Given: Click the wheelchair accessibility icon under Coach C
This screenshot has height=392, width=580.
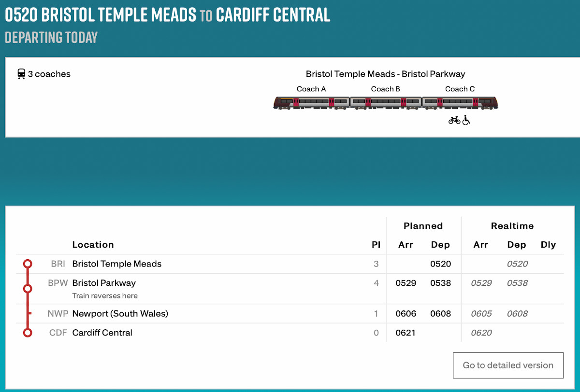Looking at the screenshot, I should click(x=466, y=120).
